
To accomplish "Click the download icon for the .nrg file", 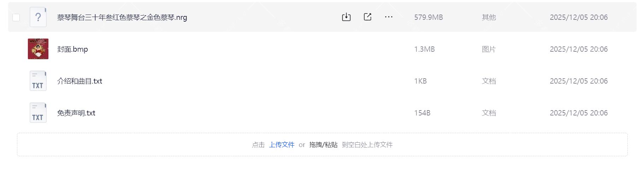I will pyautogui.click(x=346, y=17).
